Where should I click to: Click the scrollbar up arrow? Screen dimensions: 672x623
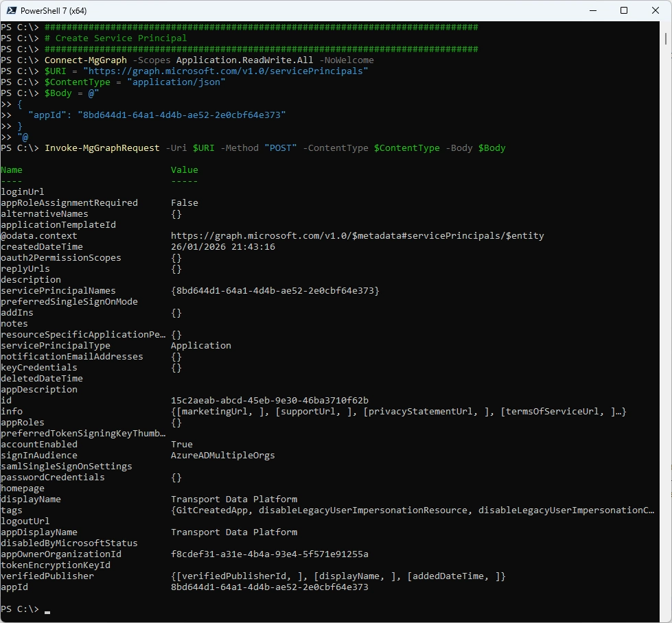[667, 26]
